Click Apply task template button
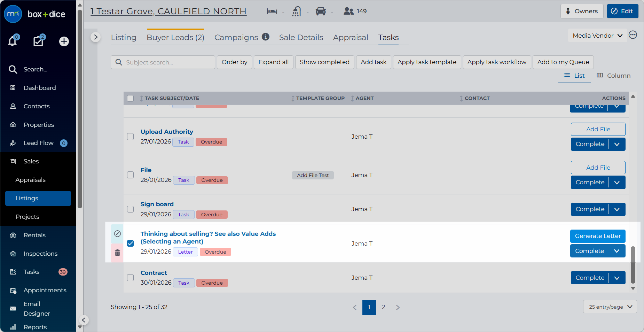 pyautogui.click(x=427, y=62)
